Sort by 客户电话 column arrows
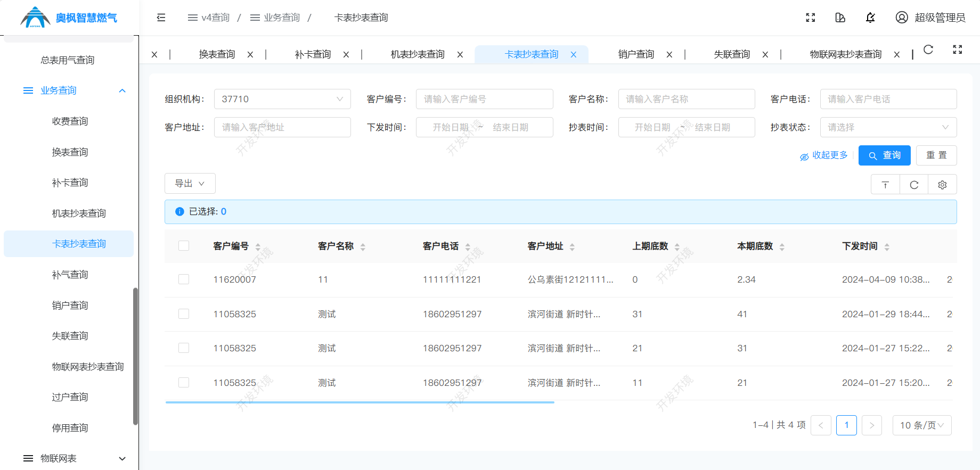 coord(468,246)
